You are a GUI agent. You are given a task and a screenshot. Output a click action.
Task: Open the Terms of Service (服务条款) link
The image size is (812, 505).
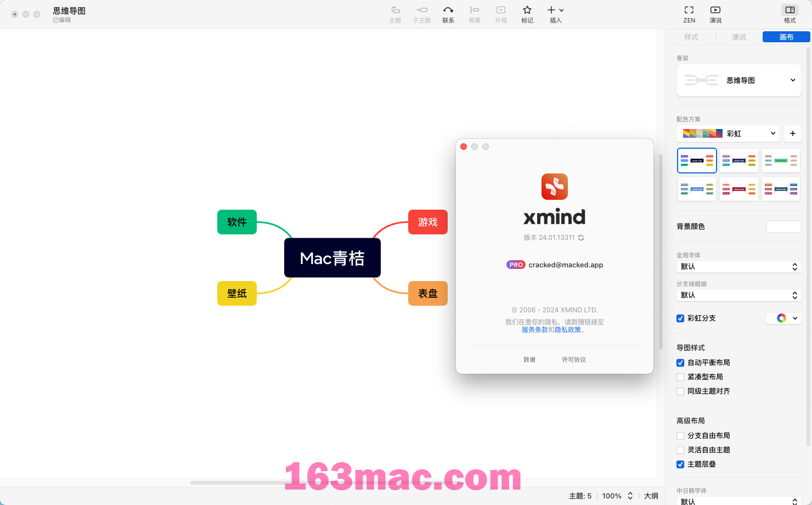point(534,330)
